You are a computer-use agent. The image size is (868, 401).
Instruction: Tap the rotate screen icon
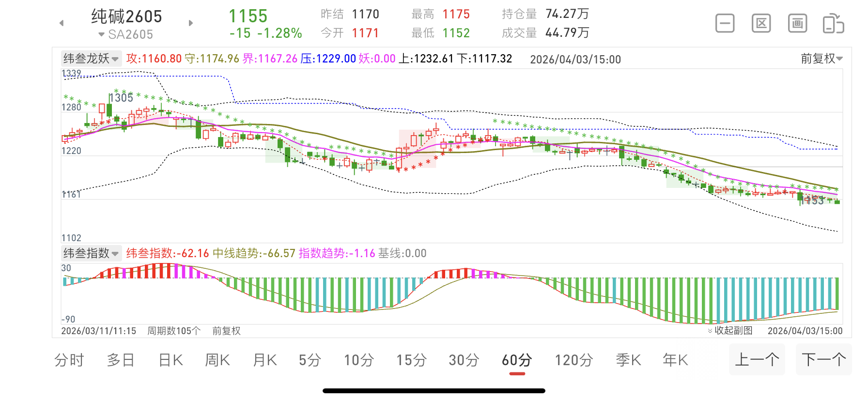pyautogui.click(x=833, y=24)
